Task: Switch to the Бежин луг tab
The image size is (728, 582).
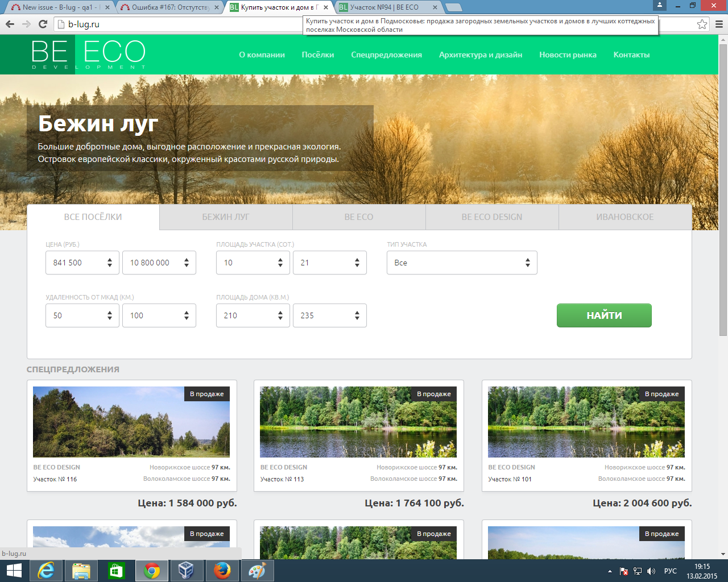Action: click(x=226, y=217)
